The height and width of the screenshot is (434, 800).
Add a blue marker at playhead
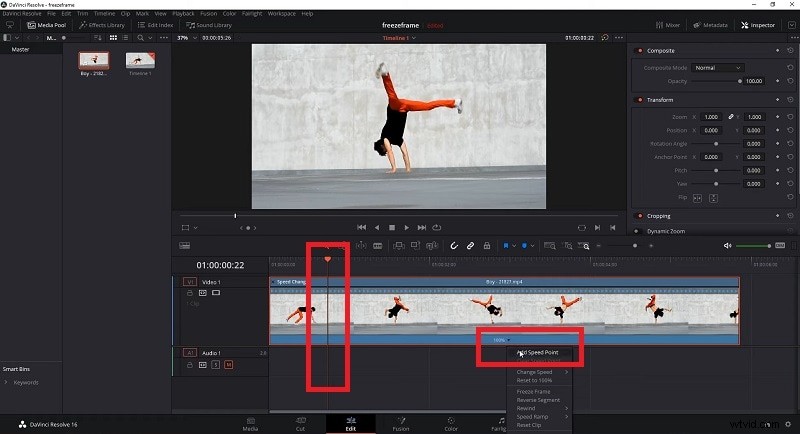(524, 246)
